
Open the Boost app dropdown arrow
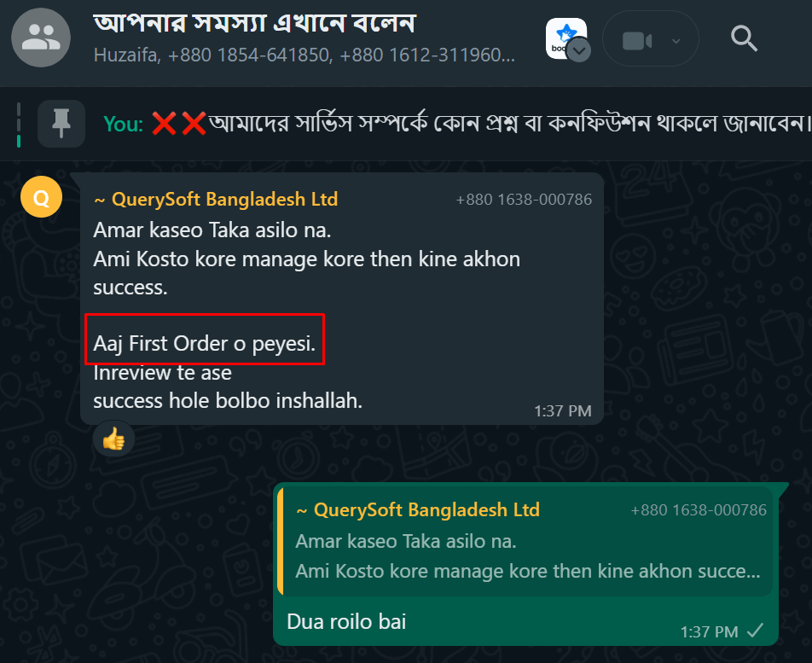(x=580, y=51)
